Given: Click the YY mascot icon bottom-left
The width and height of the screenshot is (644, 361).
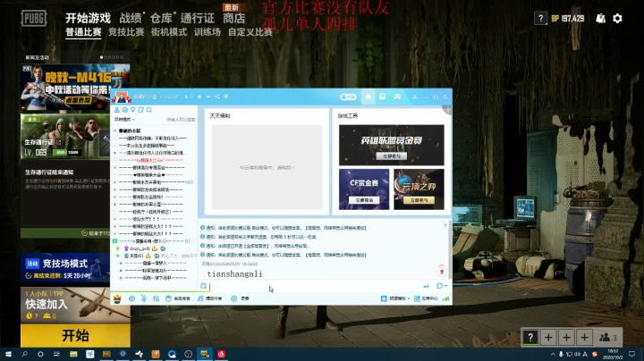Looking at the screenshot, I should (x=117, y=298).
